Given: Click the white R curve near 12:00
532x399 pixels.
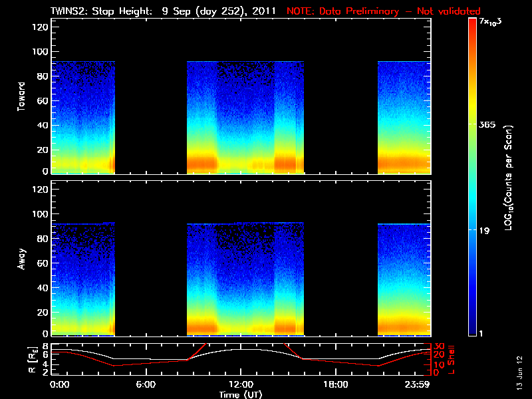Looking at the screenshot, I should 240,348.
